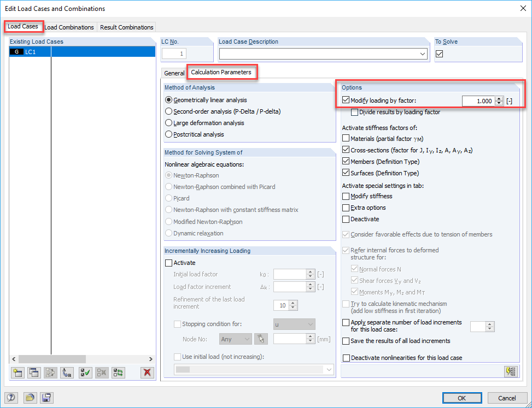Invert load case selection icon
Screen dimensions: 532x408
119,372
